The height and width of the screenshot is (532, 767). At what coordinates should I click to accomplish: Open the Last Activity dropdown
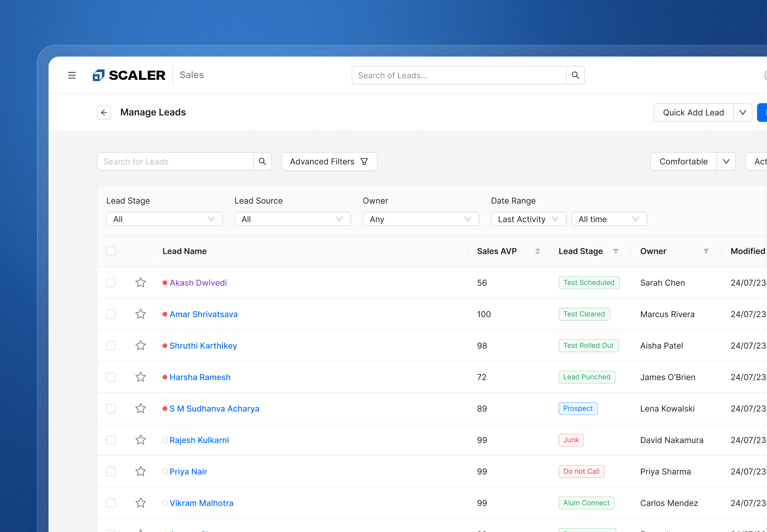pyautogui.click(x=529, y=219)
